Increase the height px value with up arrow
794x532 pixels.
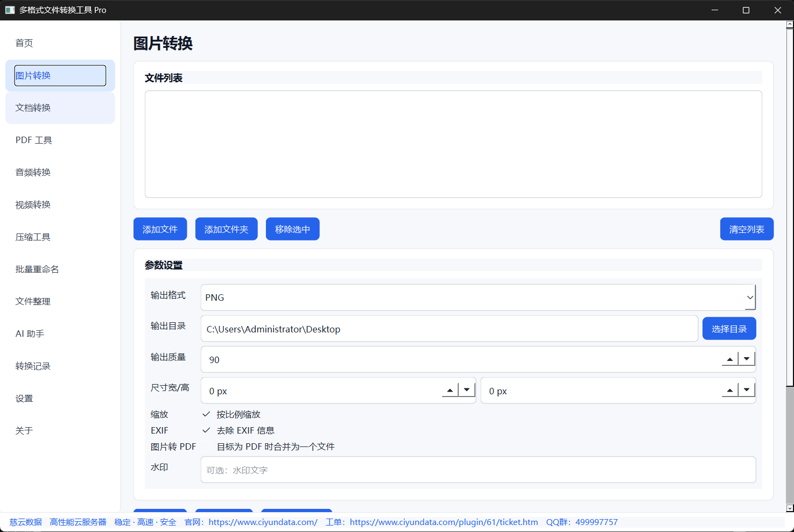coord(729,390)
